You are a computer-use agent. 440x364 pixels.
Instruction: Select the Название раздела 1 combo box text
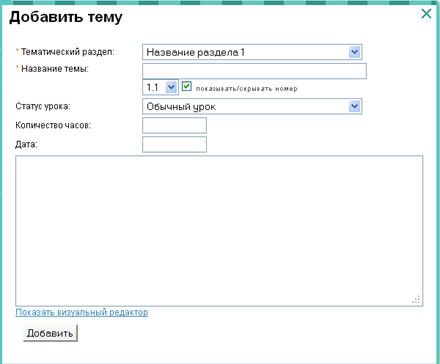coord(196,52)
